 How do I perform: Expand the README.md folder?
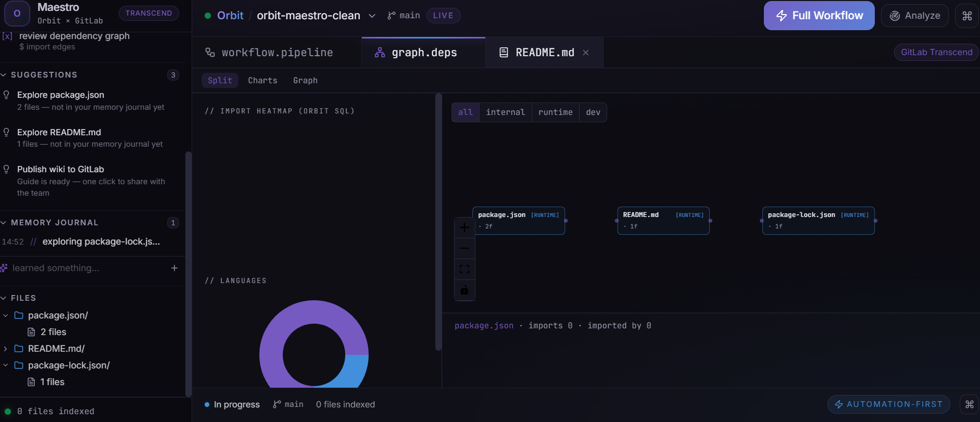(6, 349)
